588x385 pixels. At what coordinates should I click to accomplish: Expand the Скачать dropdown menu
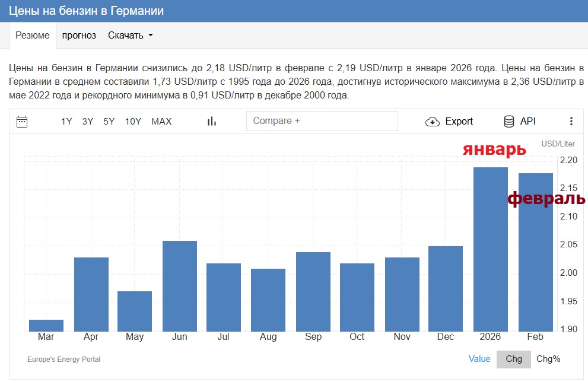[x=131, y=35]
